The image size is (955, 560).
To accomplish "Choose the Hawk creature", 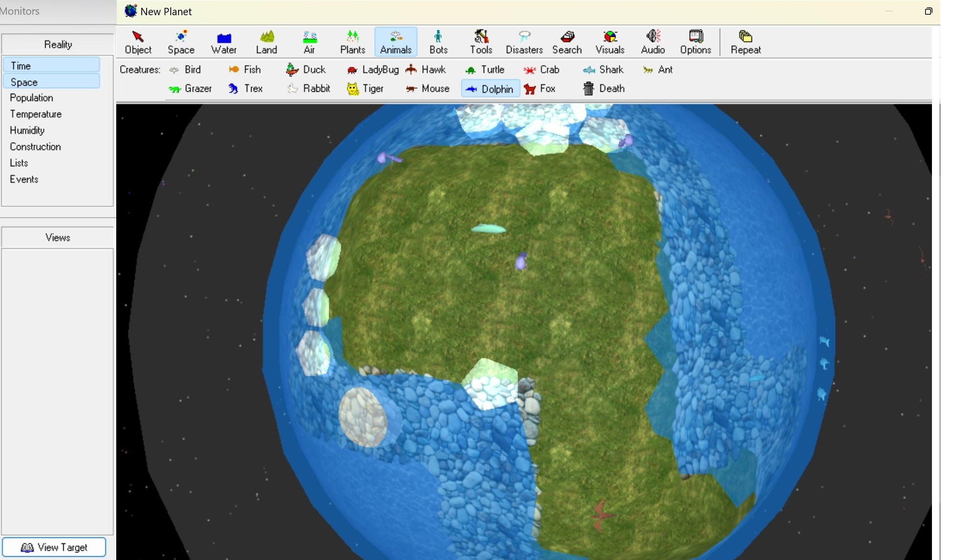I will [x=426, y=70].
